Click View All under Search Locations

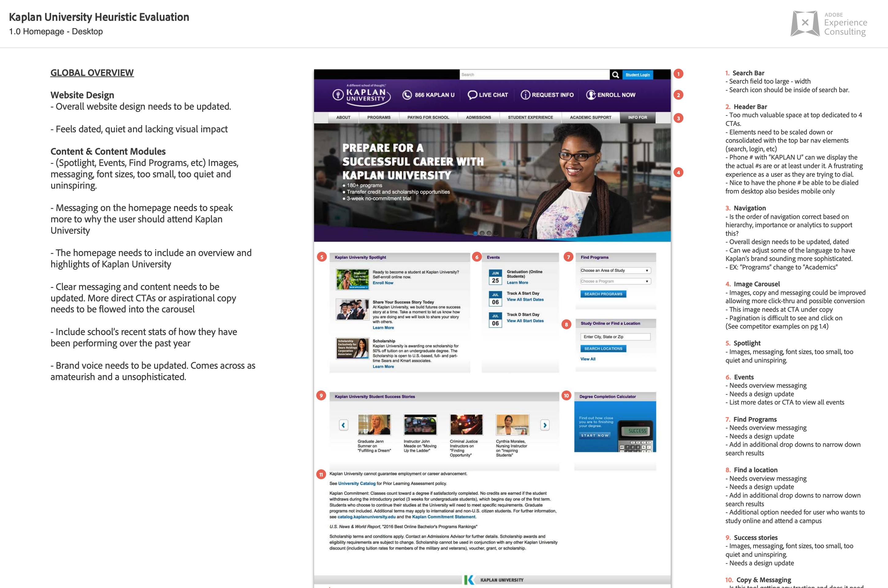[x=588, y=359]
